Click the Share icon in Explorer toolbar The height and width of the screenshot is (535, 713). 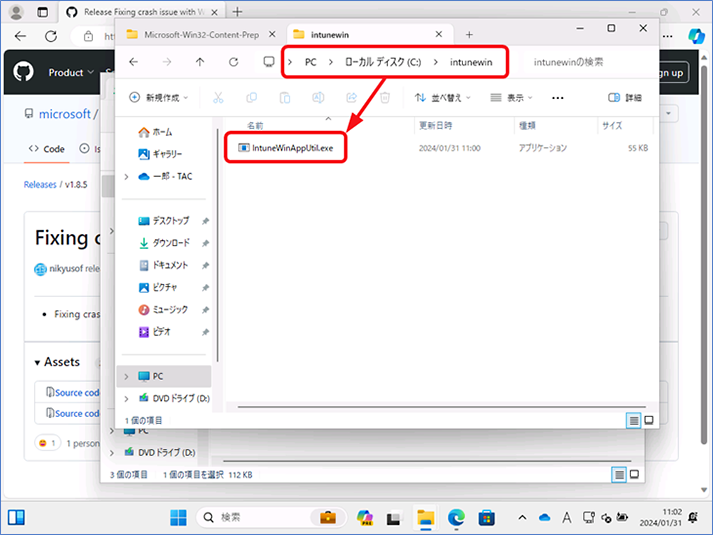pos(351,98)
